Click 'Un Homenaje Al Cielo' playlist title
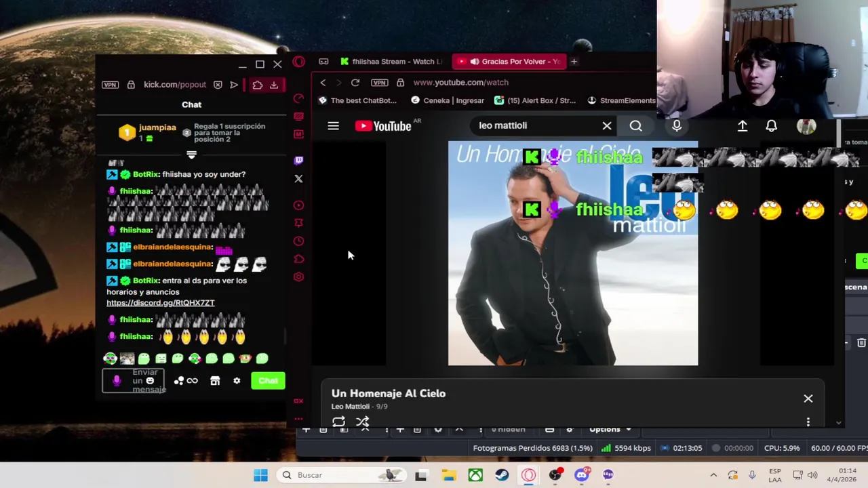Viewport: 868px width, 488px height. 389,393
